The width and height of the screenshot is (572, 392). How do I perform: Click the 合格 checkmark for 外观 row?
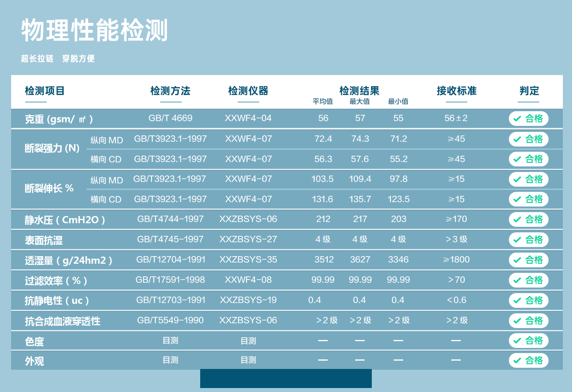point(528,361)
